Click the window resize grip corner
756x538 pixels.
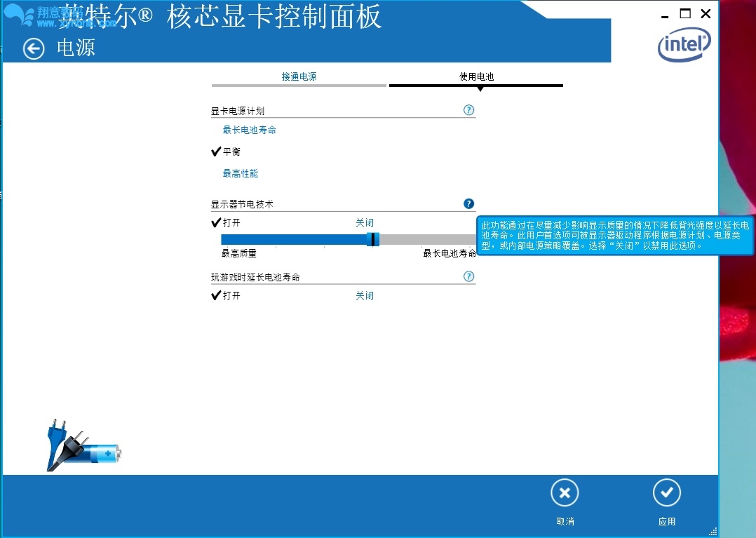[x=713, y=532]
